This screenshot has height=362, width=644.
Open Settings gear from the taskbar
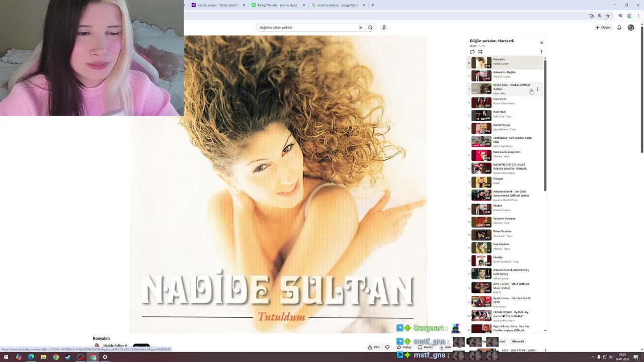point(105,357)
